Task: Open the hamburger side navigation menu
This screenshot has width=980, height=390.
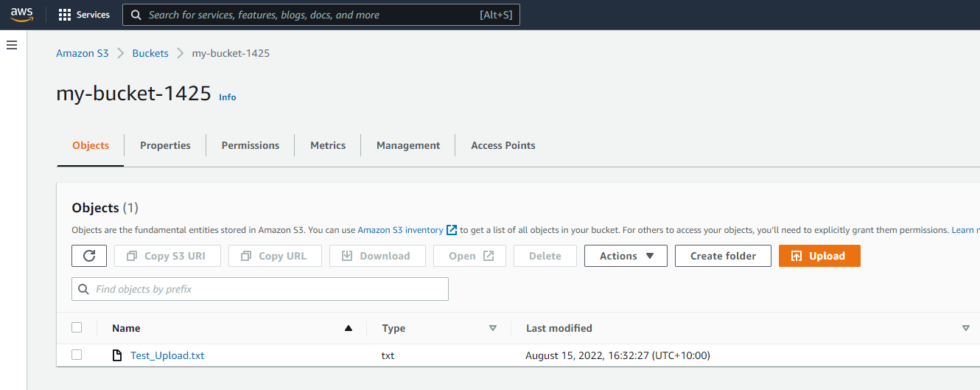Action: point(12,46)
